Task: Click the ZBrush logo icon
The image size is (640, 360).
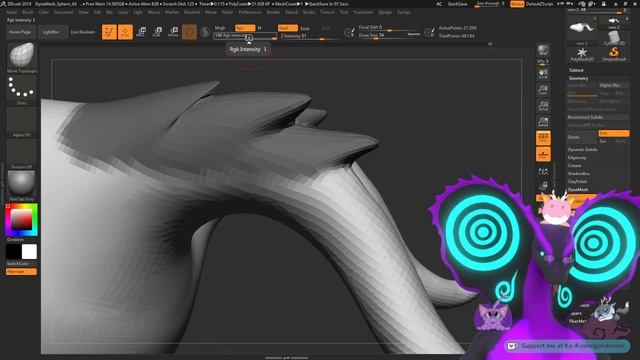Action: [3, 4]
